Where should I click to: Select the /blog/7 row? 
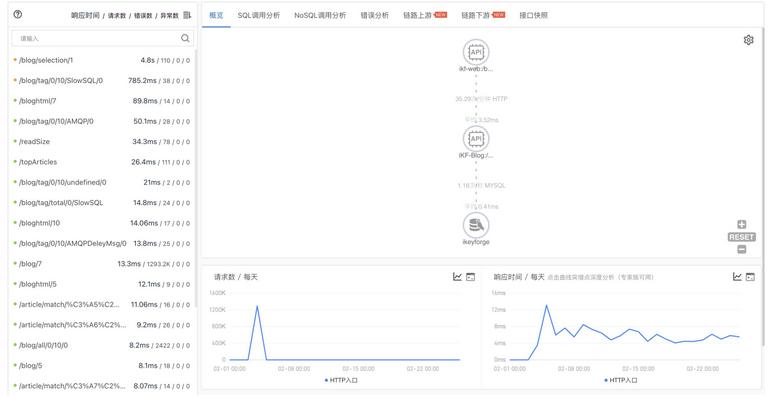pos(102,264)
